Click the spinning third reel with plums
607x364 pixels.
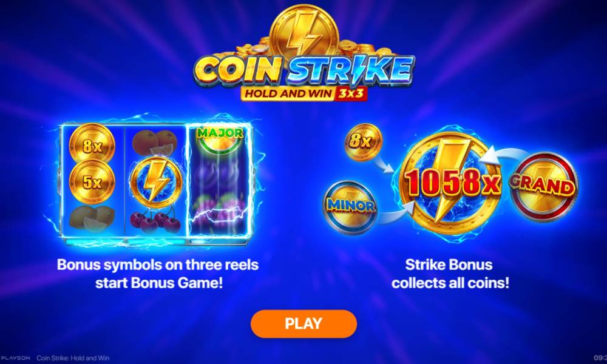pos(219,180)
